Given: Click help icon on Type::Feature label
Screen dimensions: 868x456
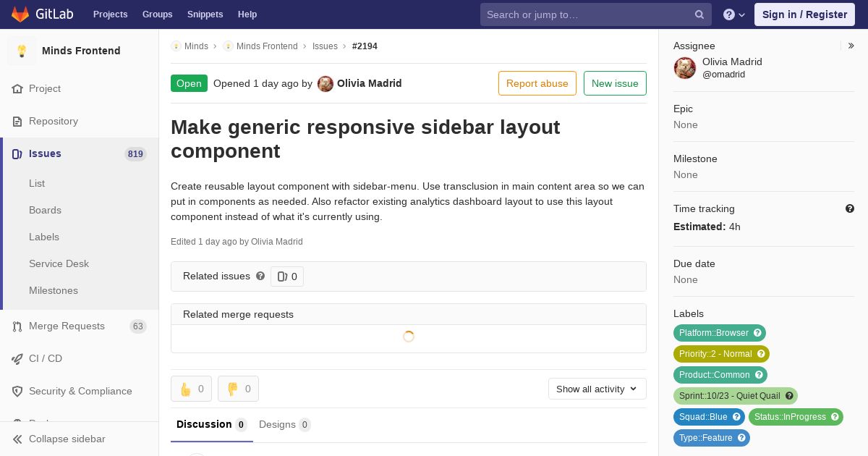Looking at the screenshot, I should [x=741, y=438].
